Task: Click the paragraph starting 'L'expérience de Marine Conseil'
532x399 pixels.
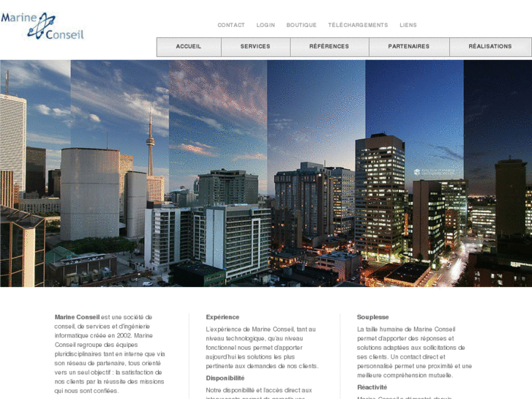Action: click(262, 348)
